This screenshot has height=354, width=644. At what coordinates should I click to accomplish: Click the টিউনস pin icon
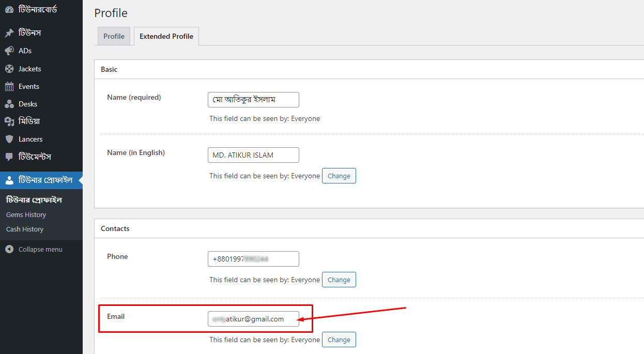tap(9, 33)
